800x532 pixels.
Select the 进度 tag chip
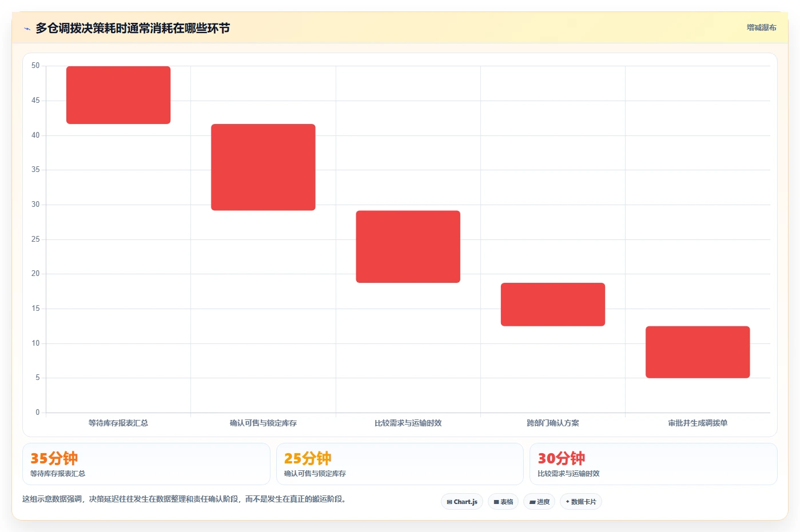pyautogui.click(x=539, y=502)
